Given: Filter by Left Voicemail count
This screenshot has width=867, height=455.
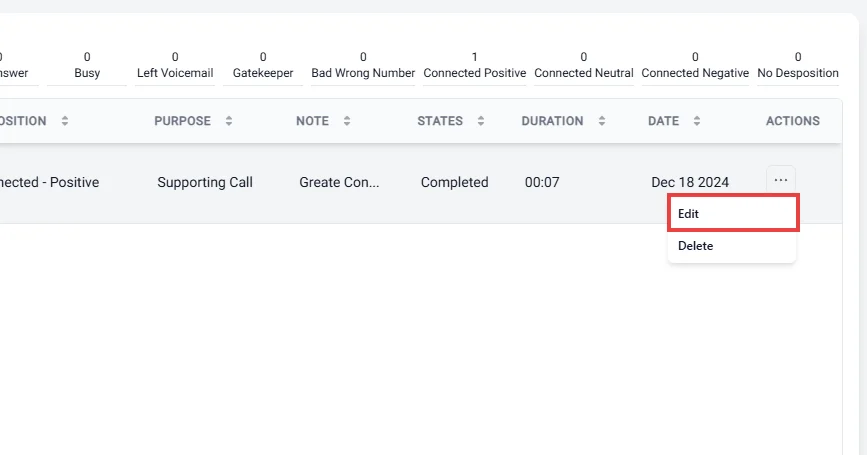Looking at the screenshot, I should click(x=175, y=65).
